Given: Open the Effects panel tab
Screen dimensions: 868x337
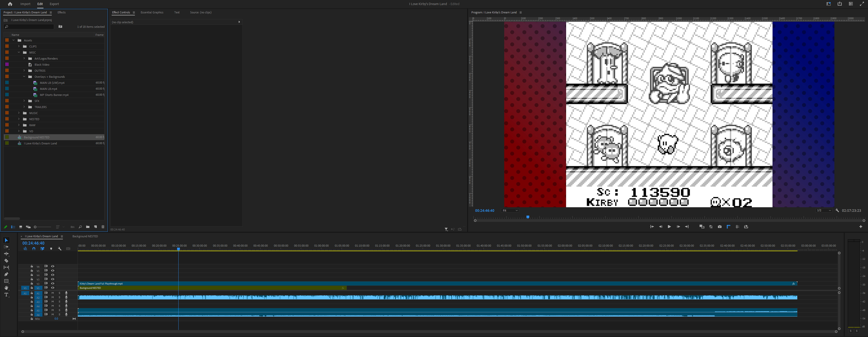Looking at the screenshot, I should (x=62, y=12).
